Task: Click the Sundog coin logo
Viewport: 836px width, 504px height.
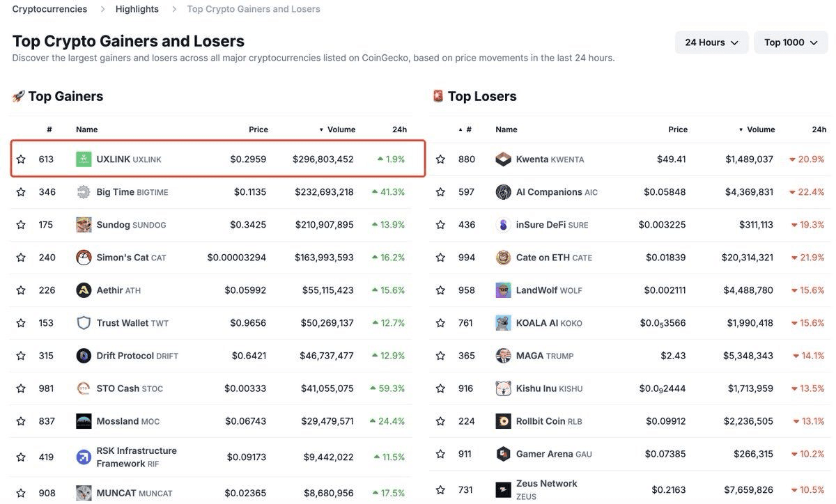Action: (84, 225)
